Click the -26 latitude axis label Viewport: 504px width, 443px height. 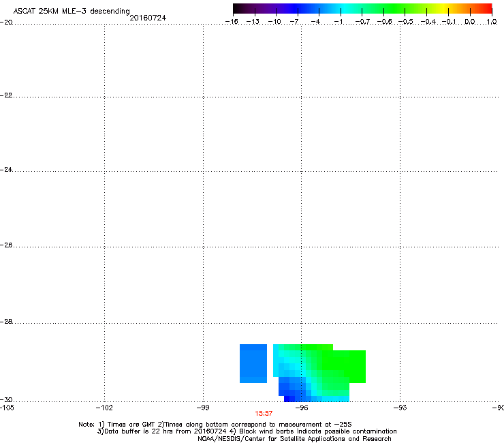tap(6, 245)
